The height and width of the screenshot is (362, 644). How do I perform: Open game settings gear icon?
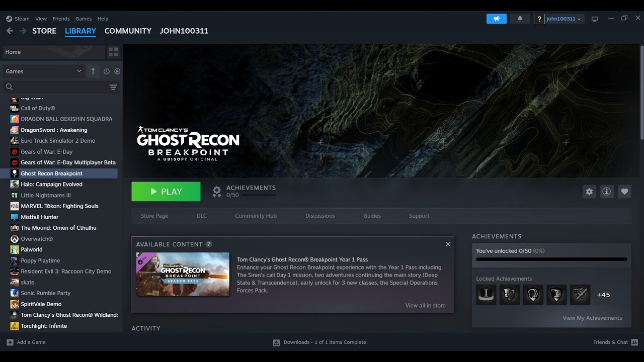pyautogui.click(x=589, y=192)
